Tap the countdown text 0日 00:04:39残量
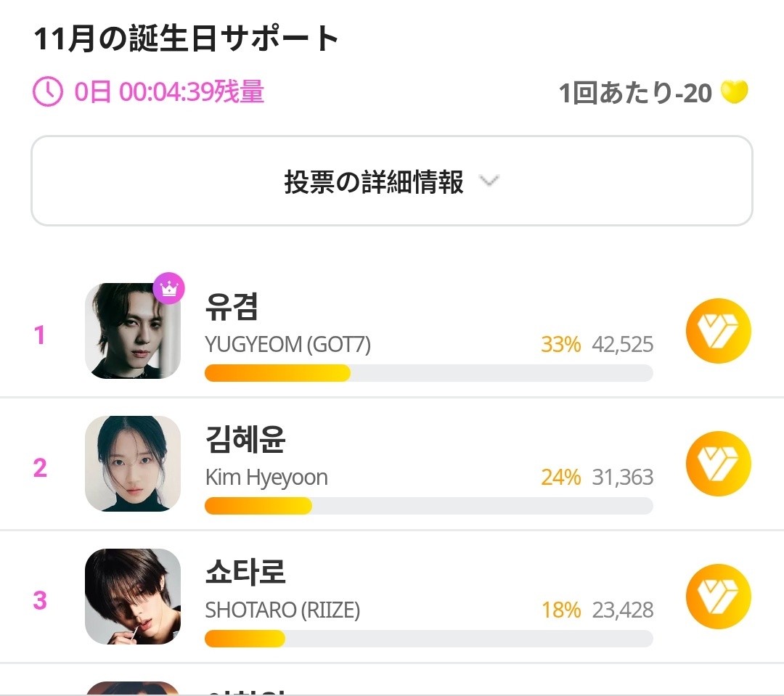This screenshot has width=784, height=696. coord(169,93)
